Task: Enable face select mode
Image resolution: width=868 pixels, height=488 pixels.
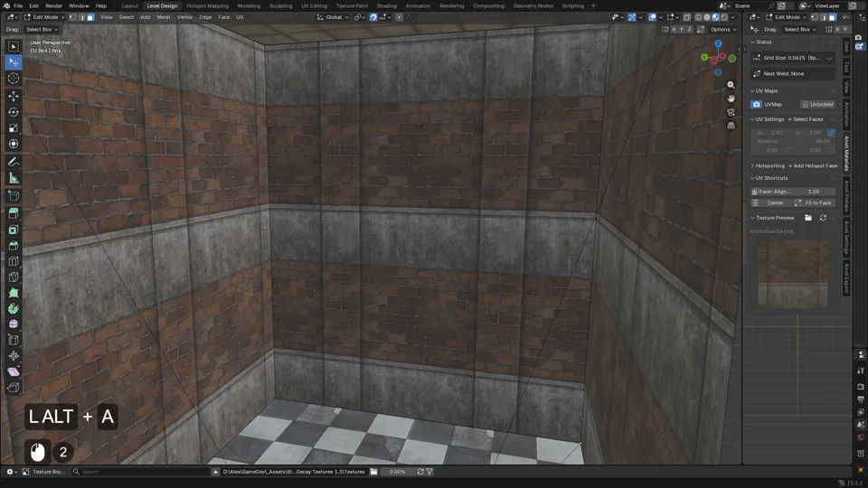Action: tap(90, 17)
